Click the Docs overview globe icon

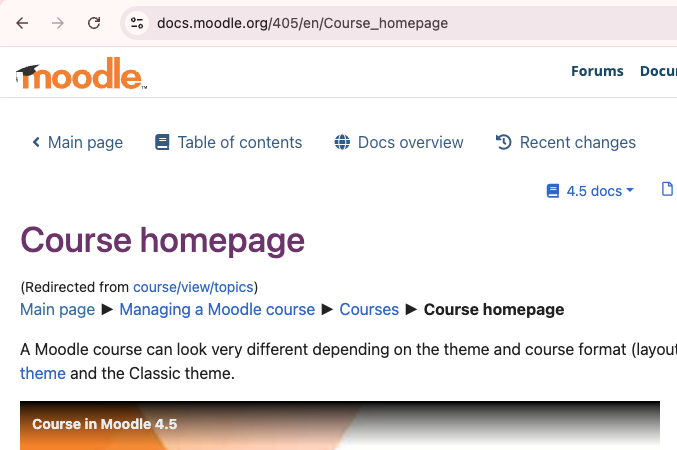click(342, 142)
